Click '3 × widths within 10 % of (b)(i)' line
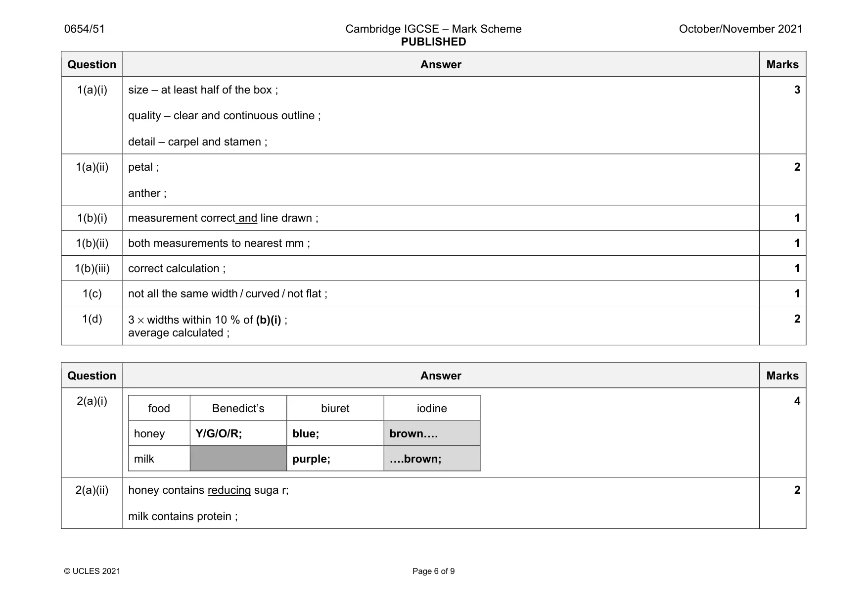This screenshot has height=614, width=868. coord(207,320)
